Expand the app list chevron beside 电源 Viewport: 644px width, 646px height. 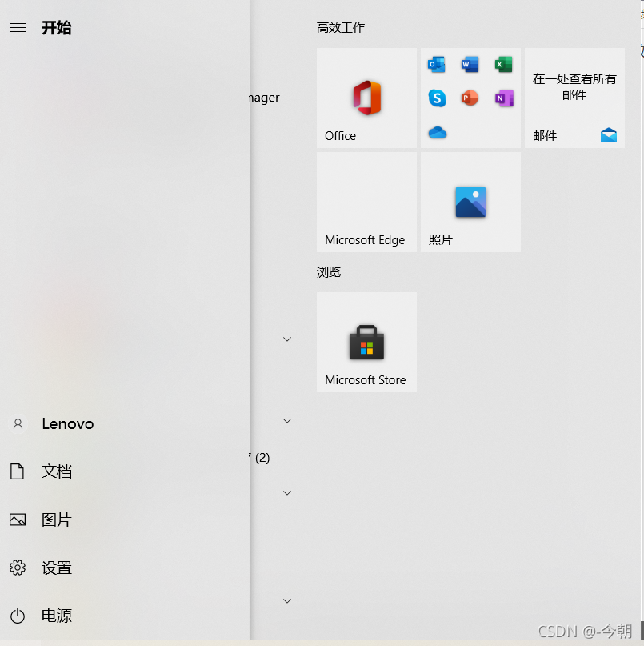[x=287, y=600]
